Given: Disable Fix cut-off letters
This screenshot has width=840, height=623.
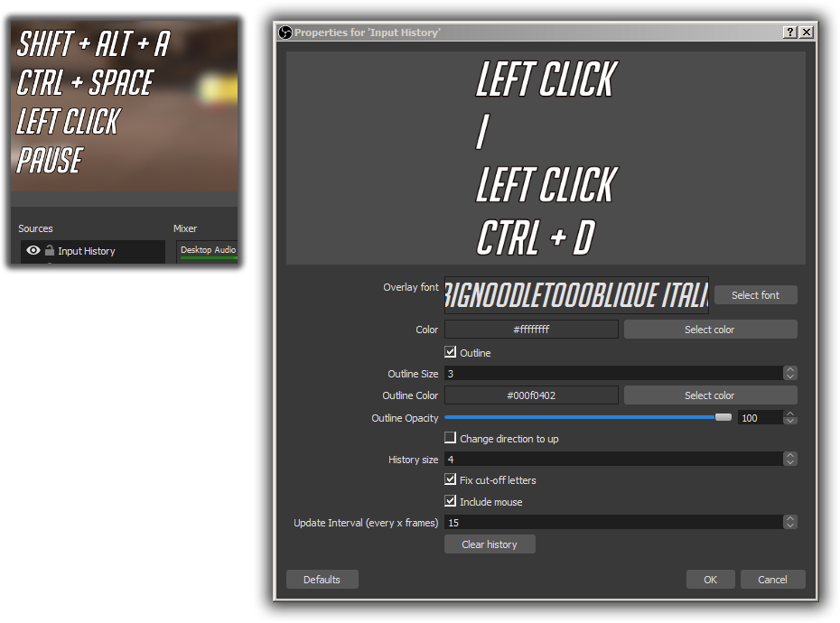Looking at the screenshot, I should click(x=450, y=479).
